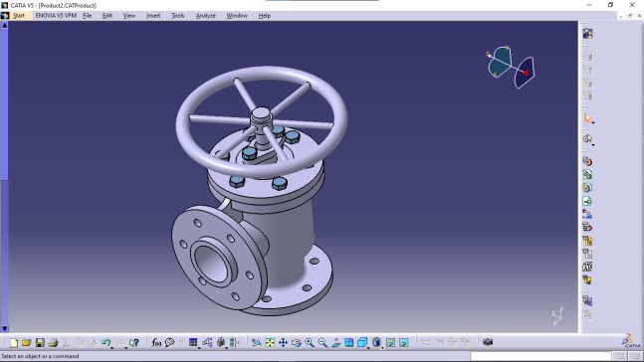Click the Shading view mode icon
The width and height of the screenshot is (644, 362).
(x=376, y=342)
